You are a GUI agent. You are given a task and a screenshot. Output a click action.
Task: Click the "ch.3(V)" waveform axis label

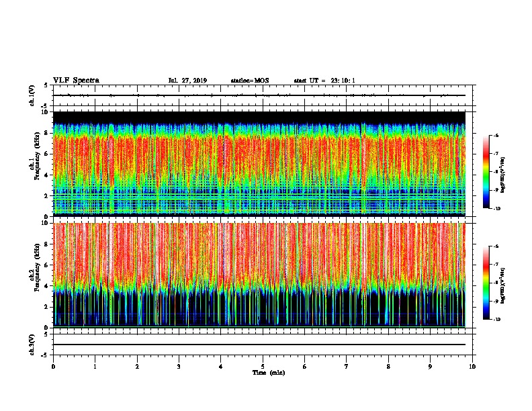(x=32, y=345)
